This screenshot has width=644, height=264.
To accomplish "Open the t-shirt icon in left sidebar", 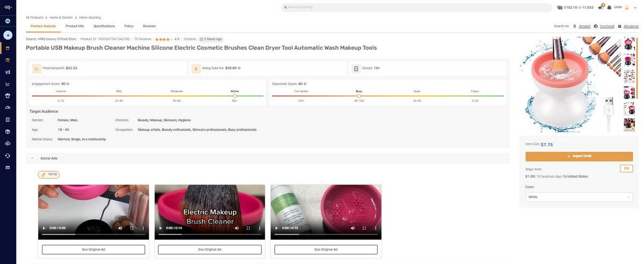I will pyautogui.click(x=8, y=96).
